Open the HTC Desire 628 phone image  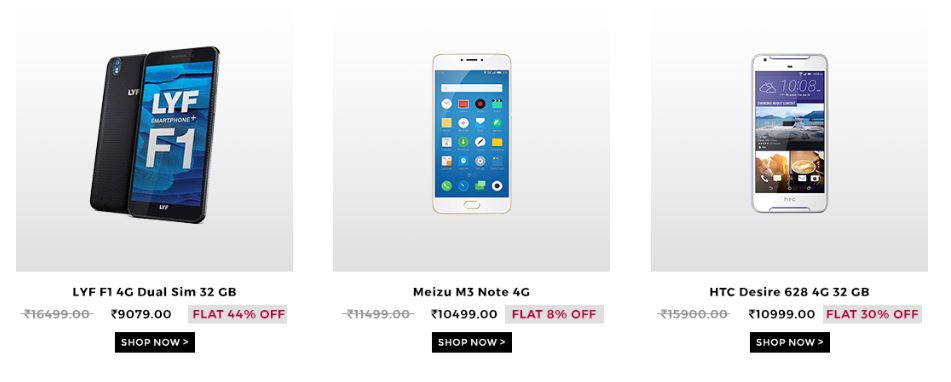[789, 140]
